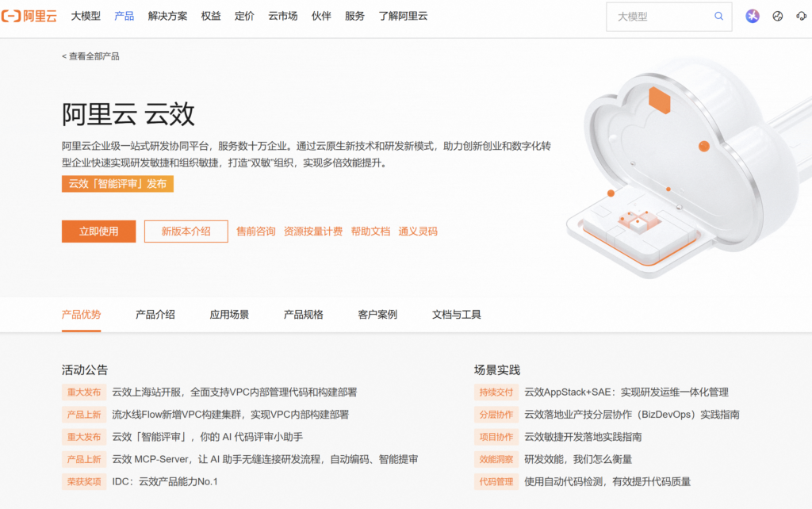Screen dimensions: 812x509
Task: Click the 代码管理 tag
Action: click(x=496, y=481)
